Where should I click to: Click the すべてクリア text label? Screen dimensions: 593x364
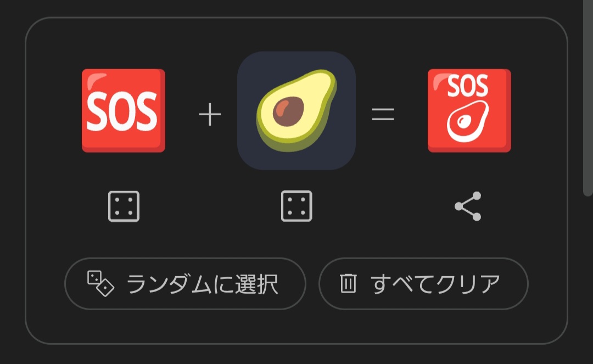[x=435, y=284]
